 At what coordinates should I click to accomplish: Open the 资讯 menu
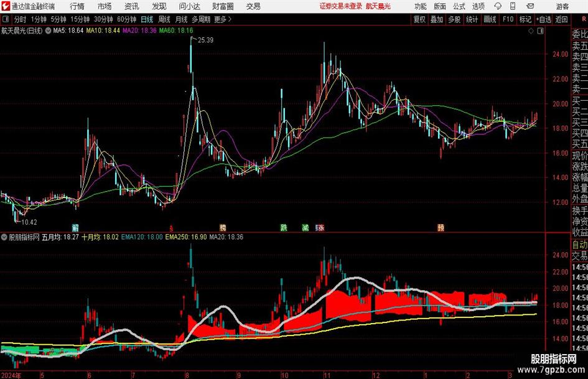tap(131, 6)
